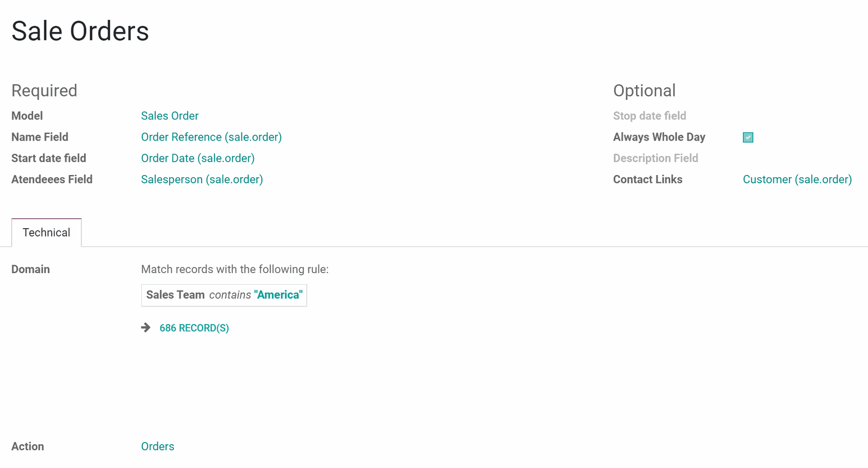The image size is (868, 468).
Task: Switch to the Technical tab
Action: pos(47,233)
